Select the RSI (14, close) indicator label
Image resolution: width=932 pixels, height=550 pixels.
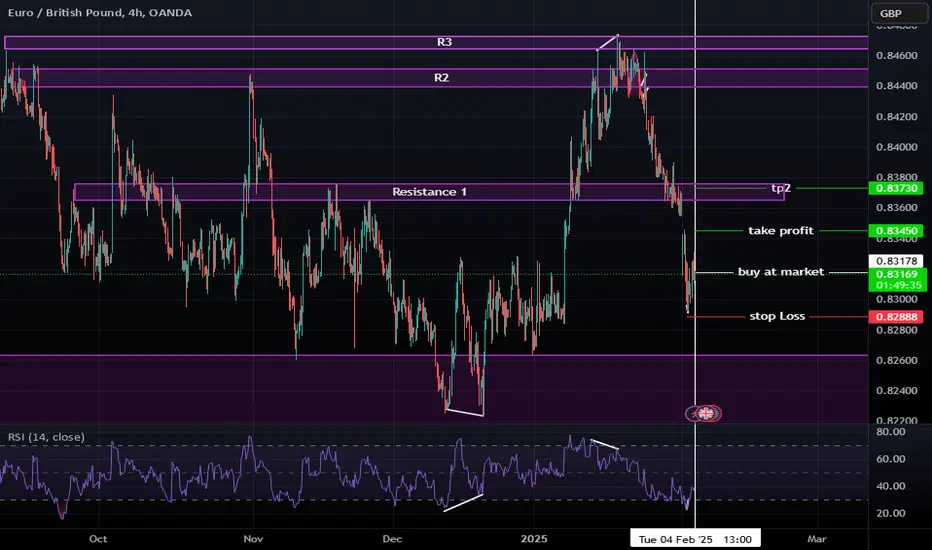[46, 437]
